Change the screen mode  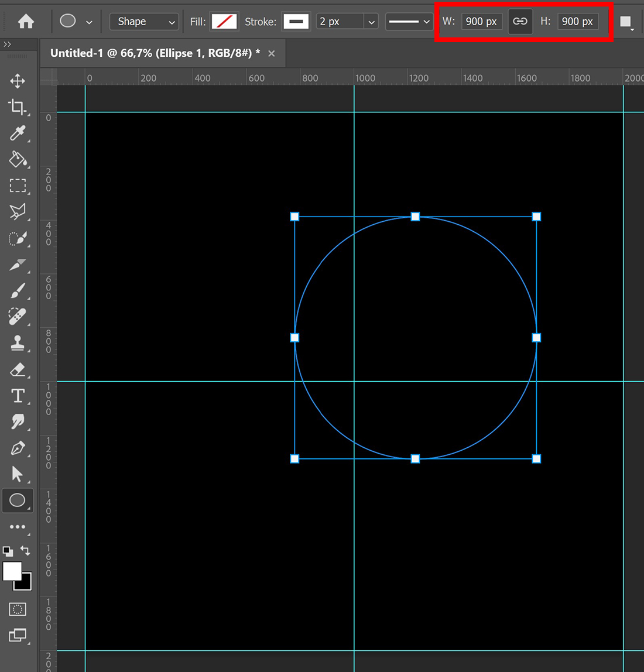click(x=18, y=635)
